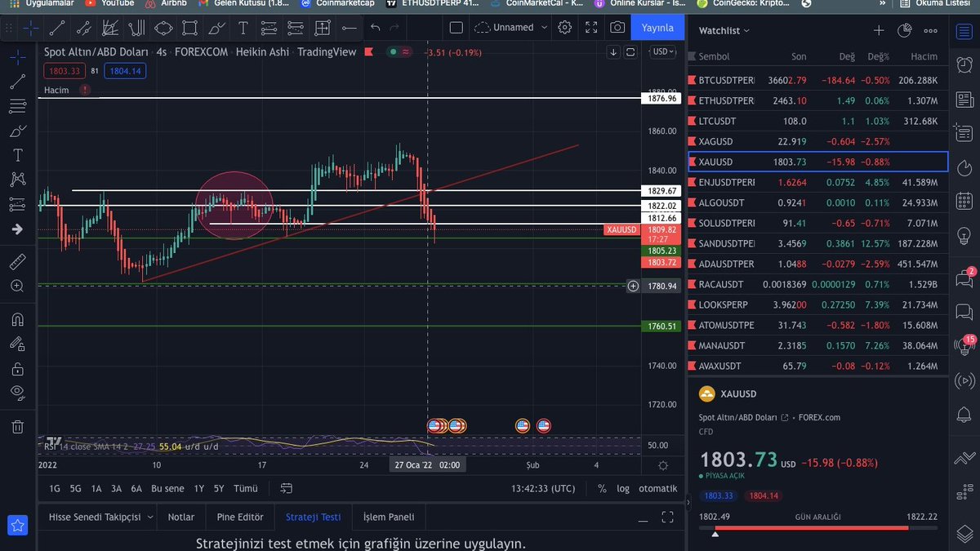Toggle magnet mode in left sidebar

[18, 319]
